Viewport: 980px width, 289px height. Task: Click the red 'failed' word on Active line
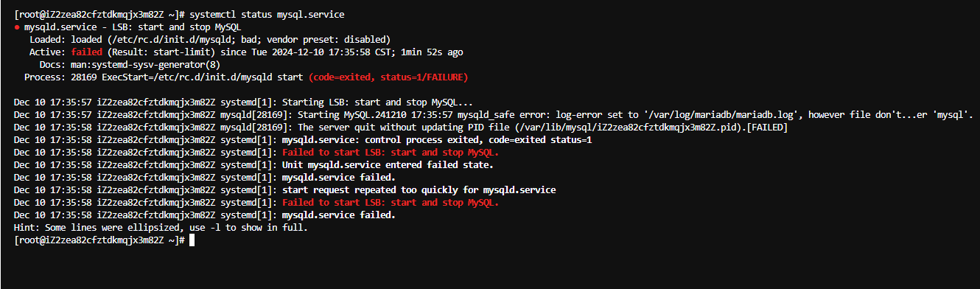point(87,52)
